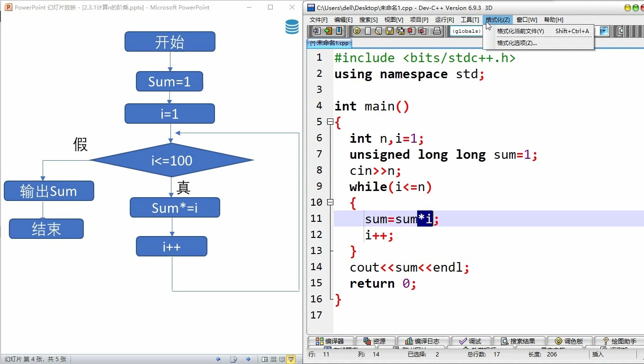The height and width of the screenshot is (364, 644).
Task: Click the yellow floppy disk save icon
Action: (x=390, y=31)
